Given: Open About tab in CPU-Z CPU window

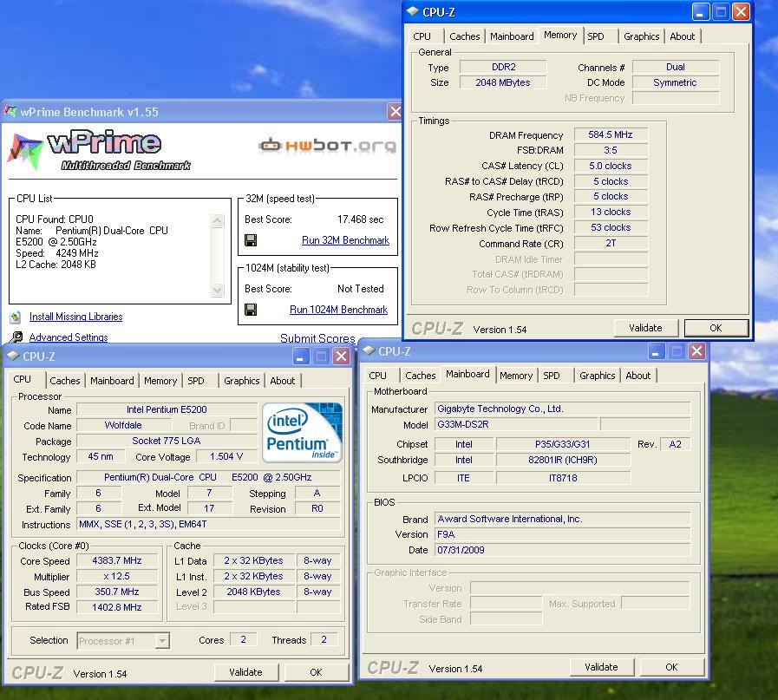Looking at the screenshot, I should pyautogui.click(x=283, y=381).
